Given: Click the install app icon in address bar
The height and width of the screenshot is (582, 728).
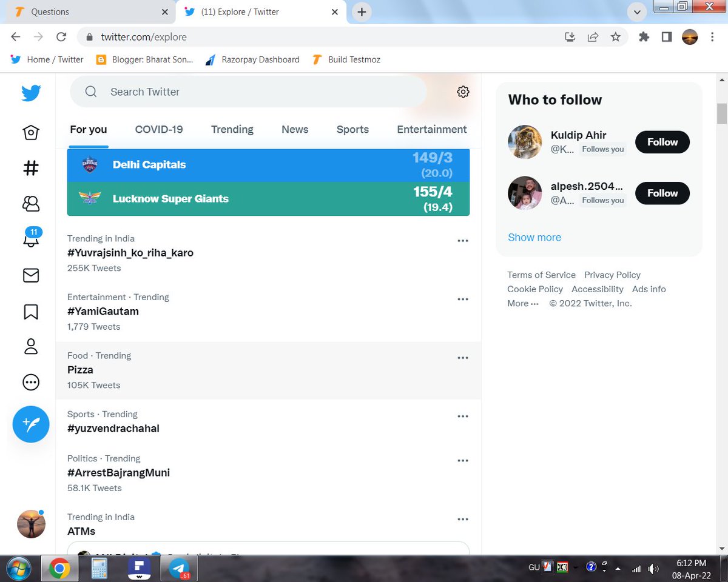Looking at the screenshot, I should click(570, 37).
